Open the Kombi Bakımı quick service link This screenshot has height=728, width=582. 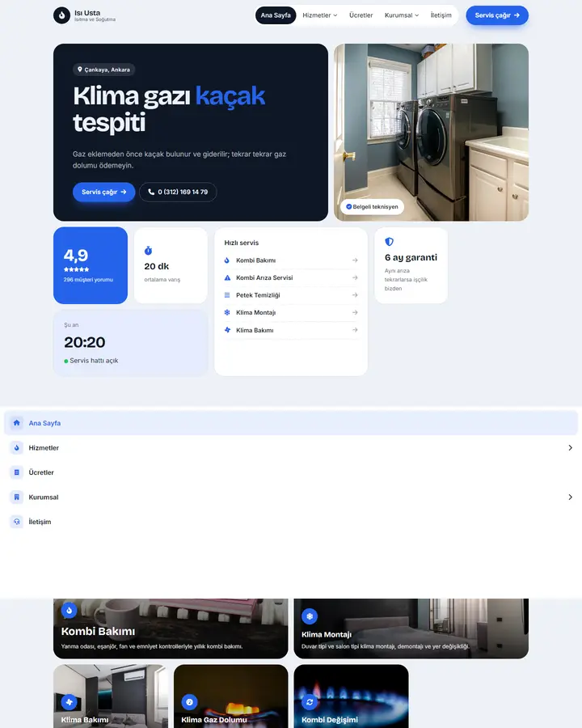point(291,260)
